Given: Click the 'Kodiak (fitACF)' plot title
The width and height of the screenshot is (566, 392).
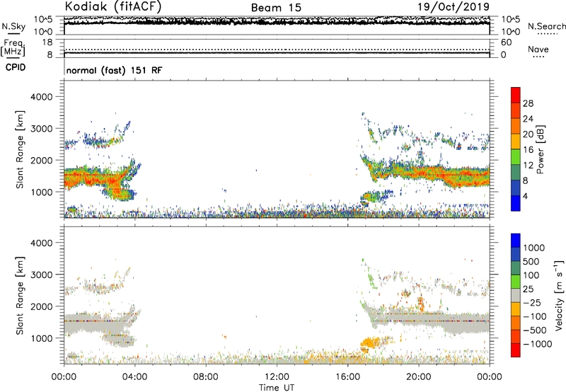Looking at the screenshot, I should coord(113,6).
